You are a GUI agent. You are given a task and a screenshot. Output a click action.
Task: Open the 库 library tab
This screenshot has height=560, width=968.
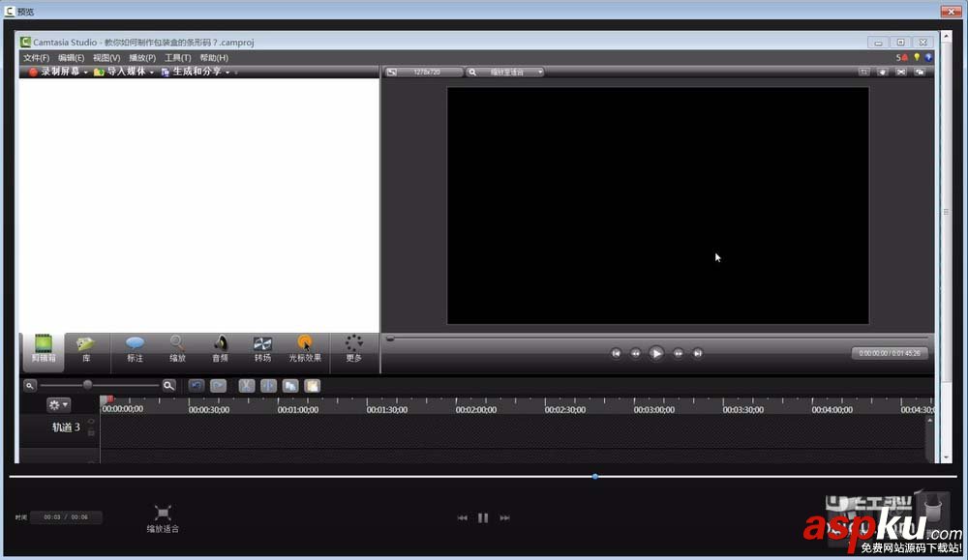click(x=86, y=351)
